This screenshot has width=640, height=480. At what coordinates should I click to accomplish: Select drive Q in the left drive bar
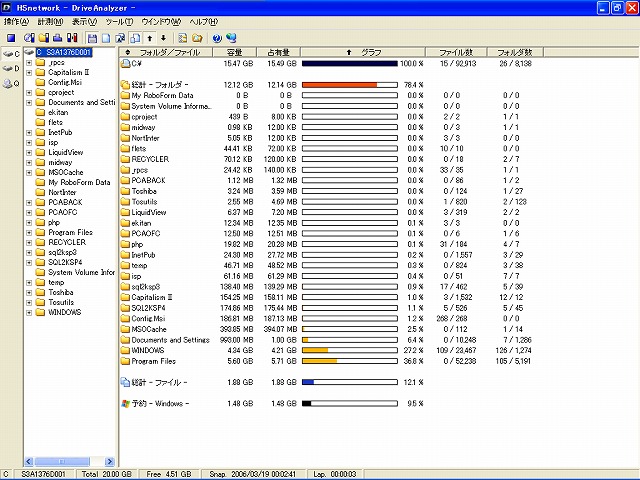point(11,83)
